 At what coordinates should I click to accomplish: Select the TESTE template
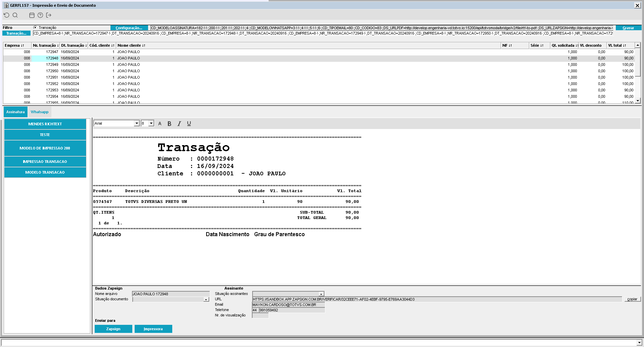[x=45, y=135]
